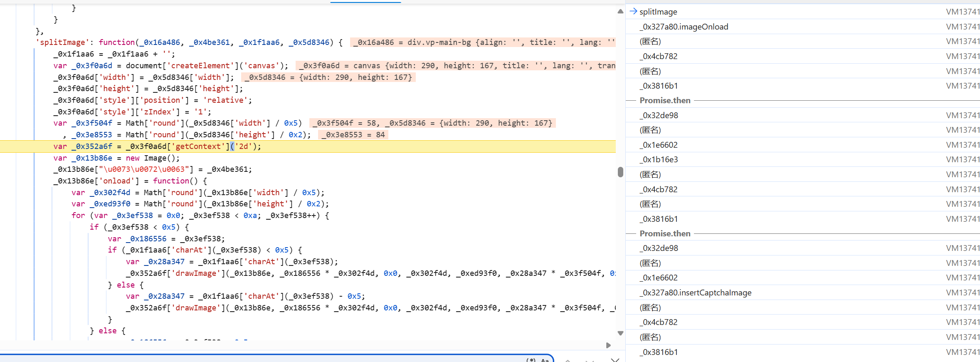
Task: Click the 'zIndex' property in code
Action: [x=158, y=112]
